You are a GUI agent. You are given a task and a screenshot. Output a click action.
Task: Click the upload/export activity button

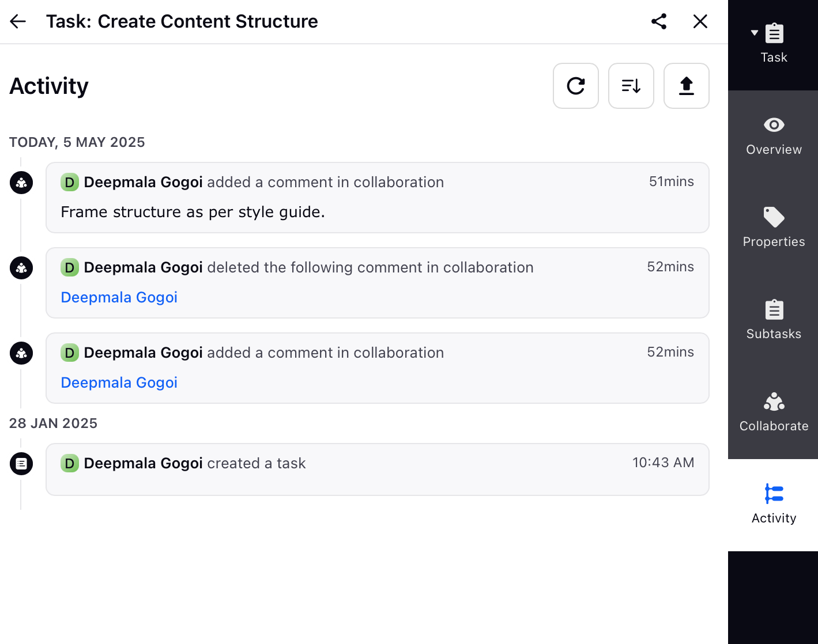[687, 86]
